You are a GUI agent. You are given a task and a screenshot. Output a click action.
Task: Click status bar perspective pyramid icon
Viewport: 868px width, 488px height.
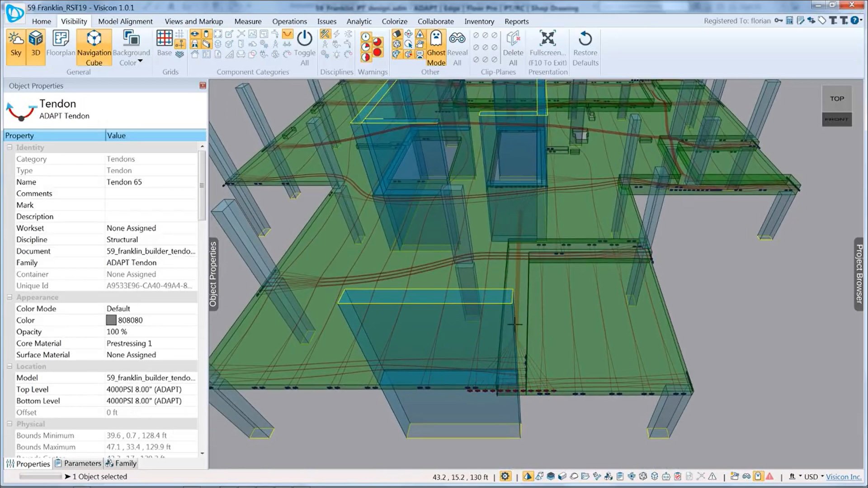(x=528, y=476)
